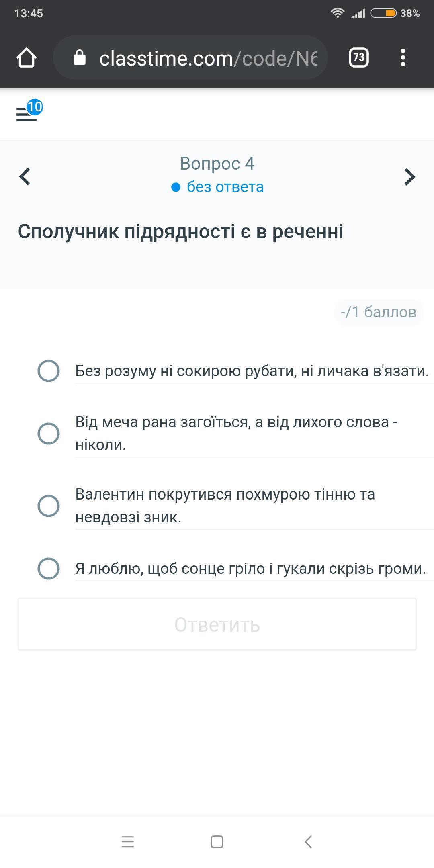Tap the classtime.com address bar
Viewport: 434px width, 868px height.
(x=207, y=58)
